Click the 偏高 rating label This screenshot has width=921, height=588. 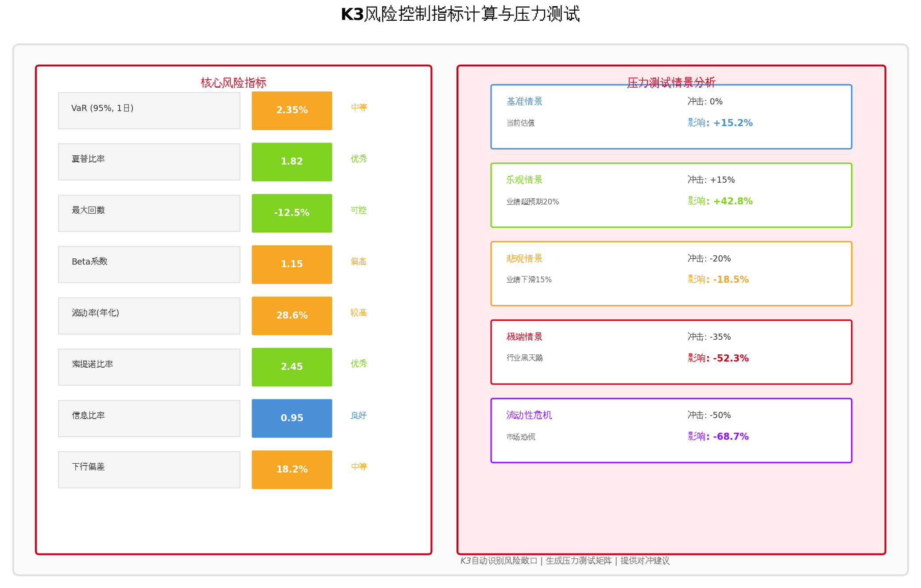359,261
